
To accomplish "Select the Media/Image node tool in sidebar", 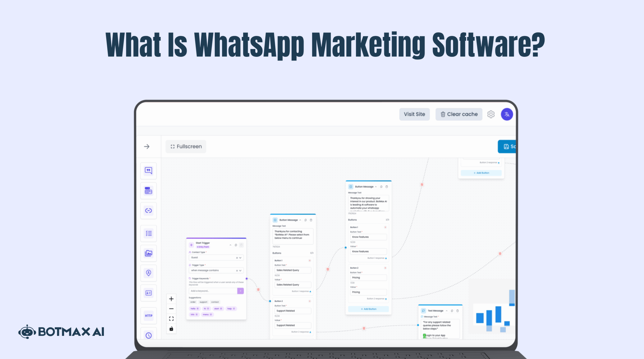I will (x=148, y=253).
